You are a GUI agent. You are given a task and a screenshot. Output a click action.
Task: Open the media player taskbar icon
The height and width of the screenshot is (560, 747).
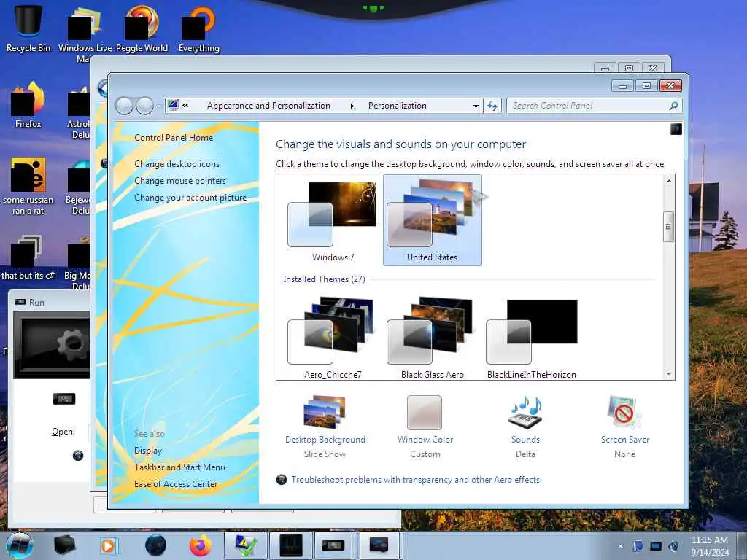point(108,545)
